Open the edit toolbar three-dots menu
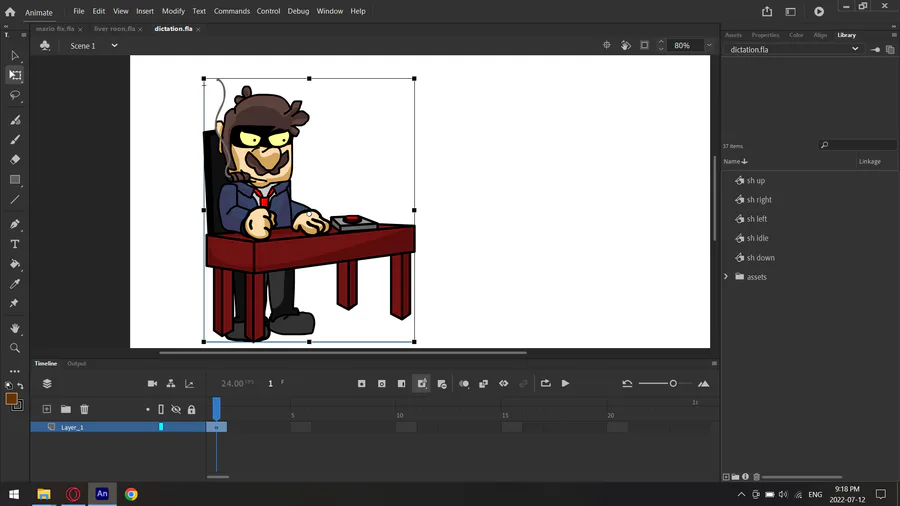 [x=15, y=371]
